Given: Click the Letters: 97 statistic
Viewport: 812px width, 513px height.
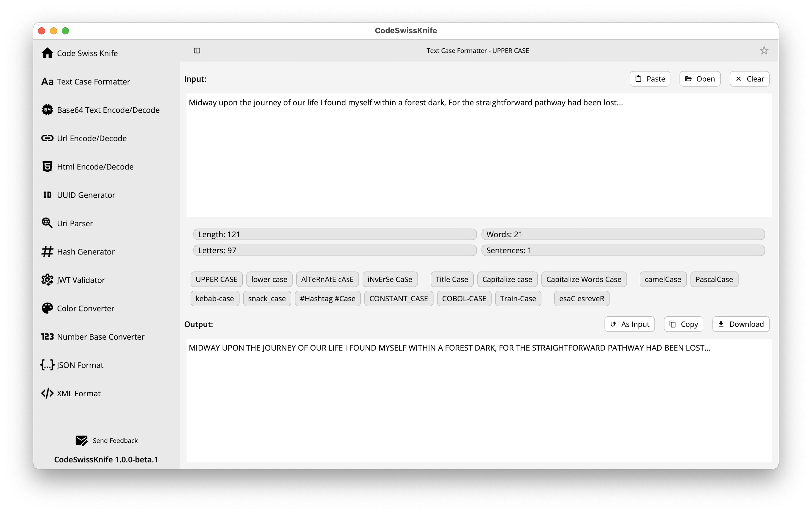Looking at the screenshot, I should point(335,250).
